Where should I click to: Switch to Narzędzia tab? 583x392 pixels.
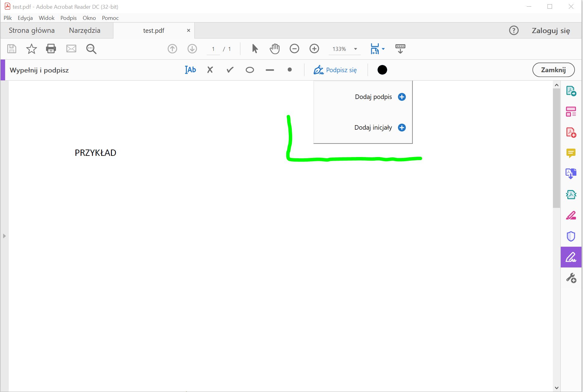(85, 30)
